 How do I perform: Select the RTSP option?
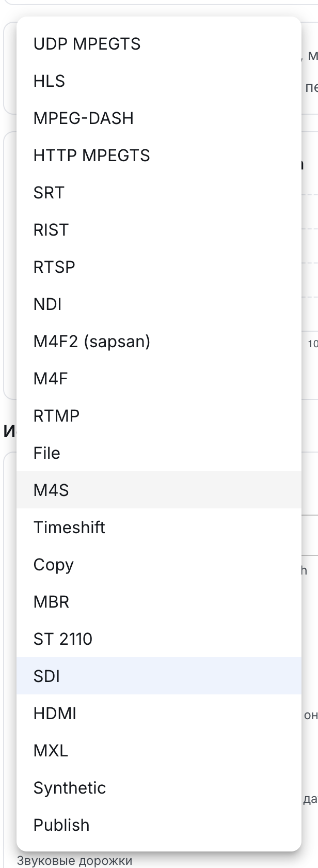[x=159, y=267]
